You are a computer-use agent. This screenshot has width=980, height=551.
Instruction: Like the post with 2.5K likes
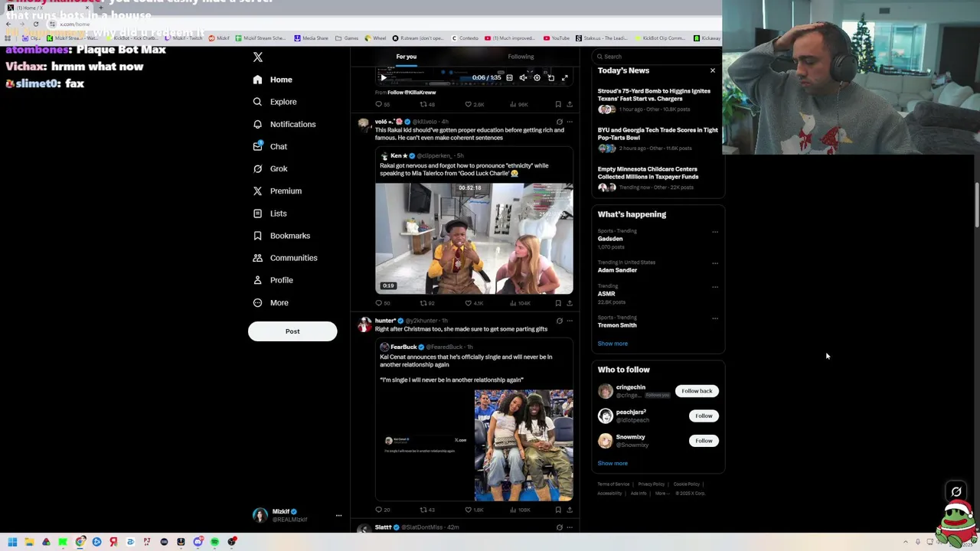474,104
